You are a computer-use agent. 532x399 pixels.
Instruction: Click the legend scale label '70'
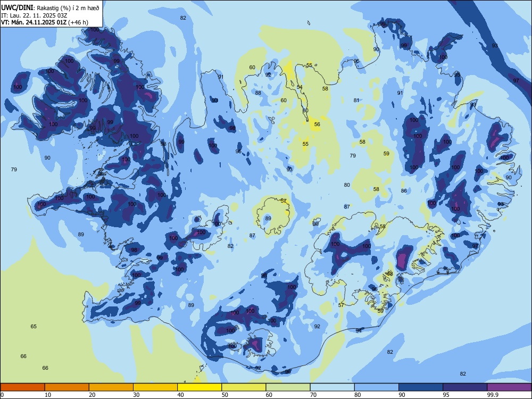pyautogui.click(x=313, y=395)
